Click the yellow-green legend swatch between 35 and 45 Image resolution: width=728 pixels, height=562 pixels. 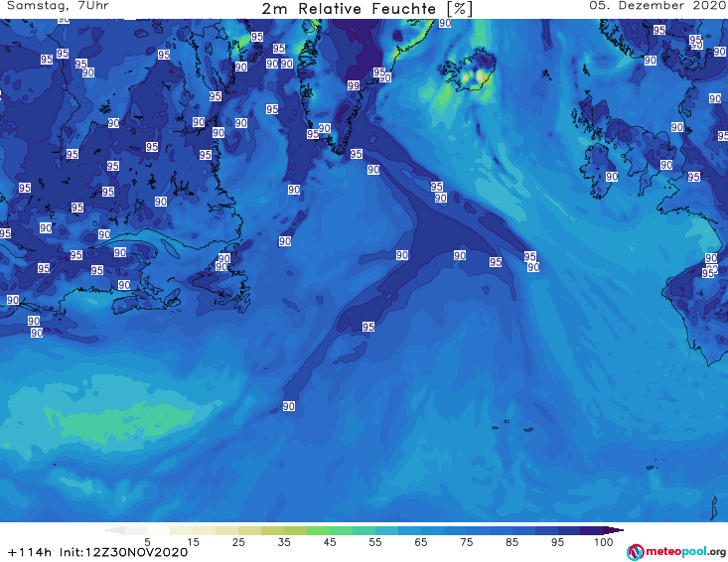tap(296, 530)
